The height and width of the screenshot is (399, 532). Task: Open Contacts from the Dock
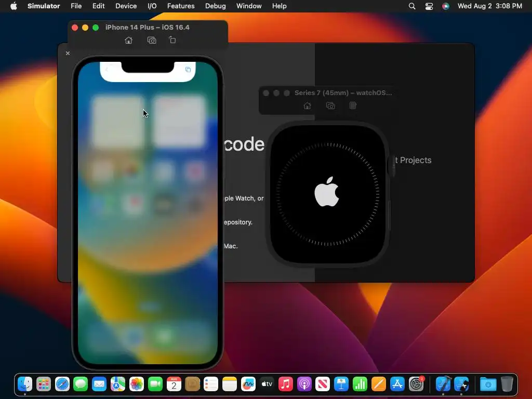(x=193, y=384)
